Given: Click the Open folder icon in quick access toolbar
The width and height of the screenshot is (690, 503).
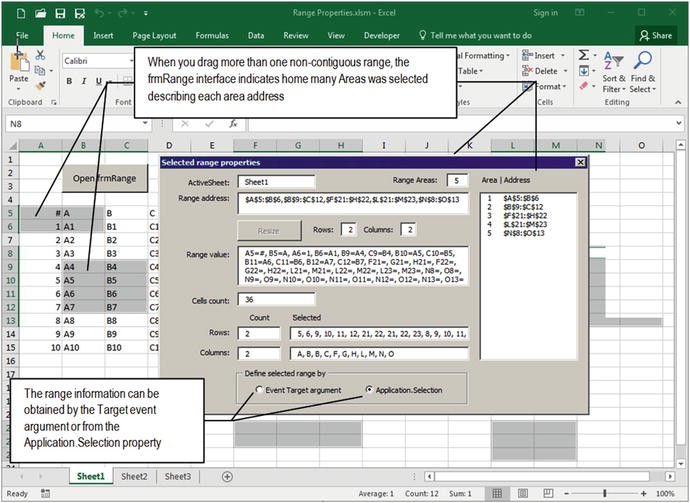Looking at the screenshot, I should point(40,13).
